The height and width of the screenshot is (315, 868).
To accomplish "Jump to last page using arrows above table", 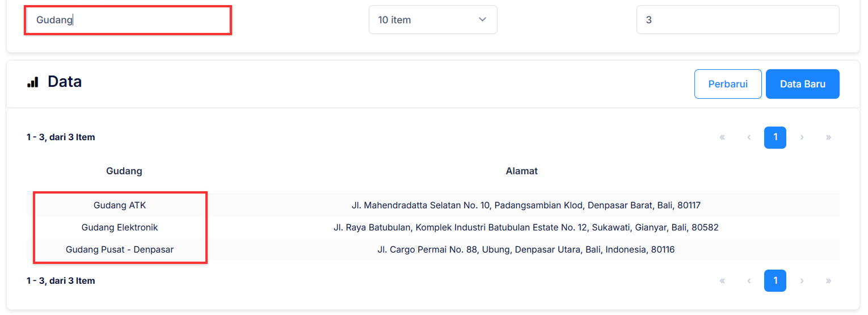I will click(x=828, y=137).
